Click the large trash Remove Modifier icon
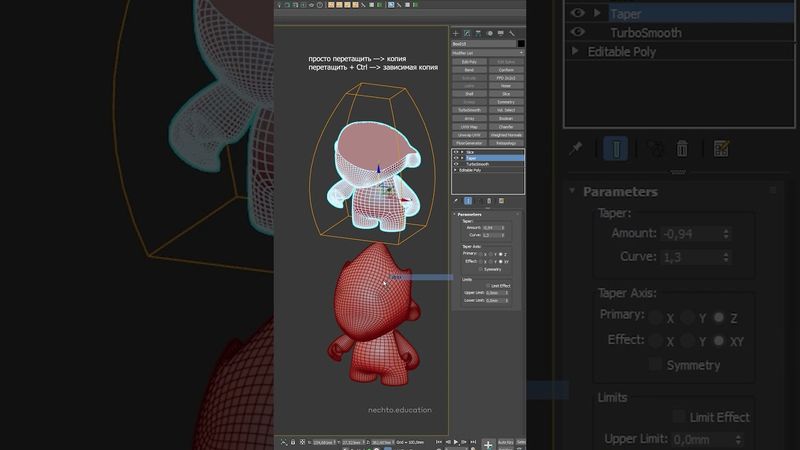 [682, 148]
